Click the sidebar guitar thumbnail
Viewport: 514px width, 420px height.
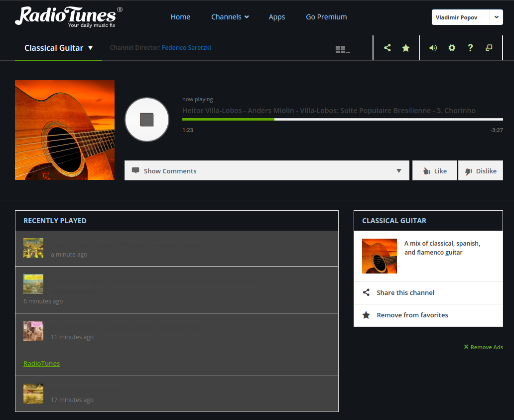(379, 256)
